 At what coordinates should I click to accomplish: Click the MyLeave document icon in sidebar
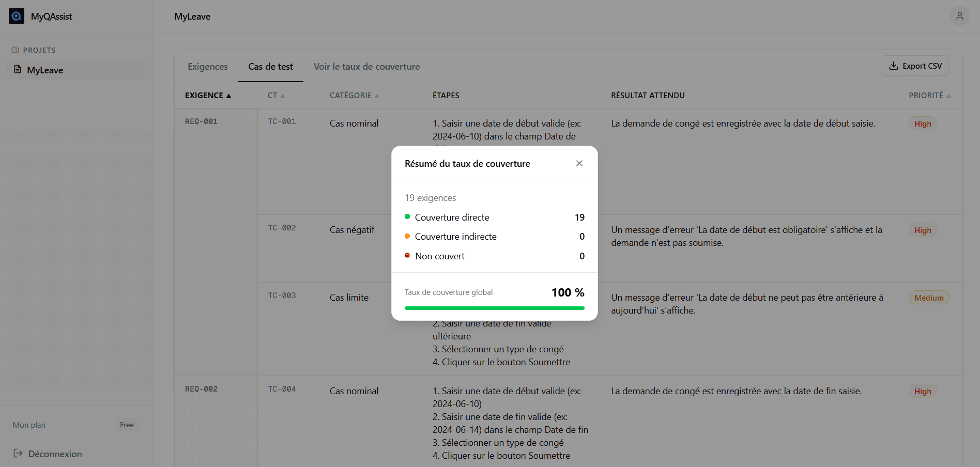[x=17, y=70]
